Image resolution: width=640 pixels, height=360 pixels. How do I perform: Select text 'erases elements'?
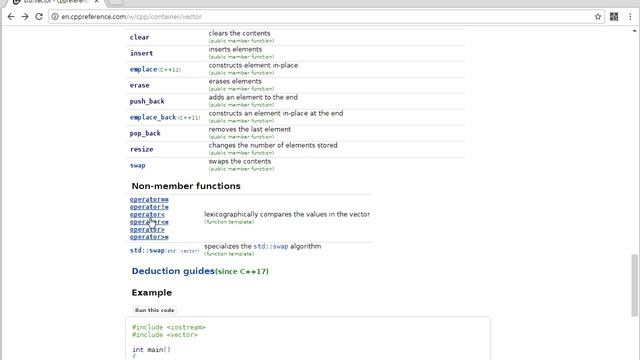click(x=235, y=81)
